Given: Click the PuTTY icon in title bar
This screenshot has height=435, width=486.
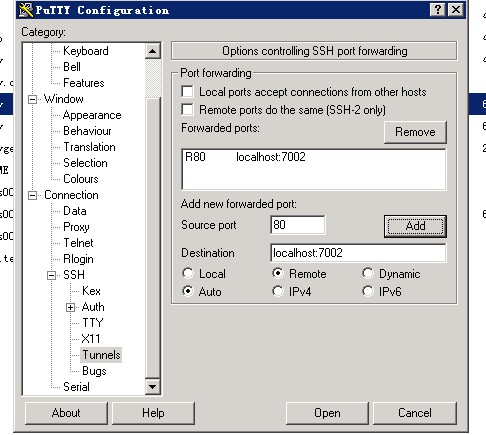Looking at the screenshot, I should click(x=26, y=9).
